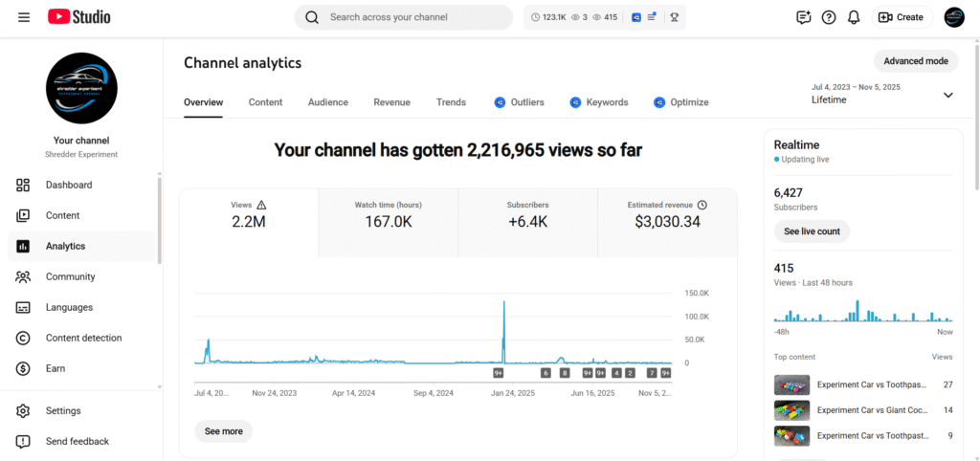Screen dimensions: 980x461
Task: Switch to the Audience tab
Action: (327, 102)
